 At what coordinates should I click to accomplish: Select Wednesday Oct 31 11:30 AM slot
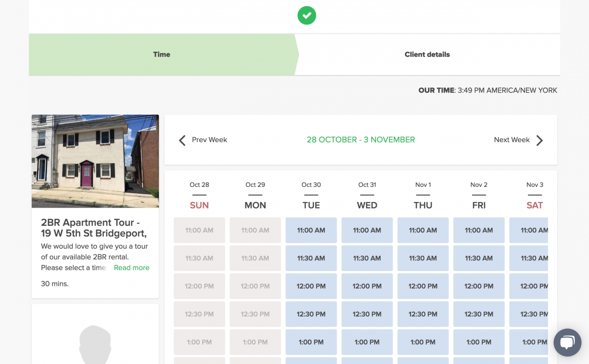pos(367,258)
